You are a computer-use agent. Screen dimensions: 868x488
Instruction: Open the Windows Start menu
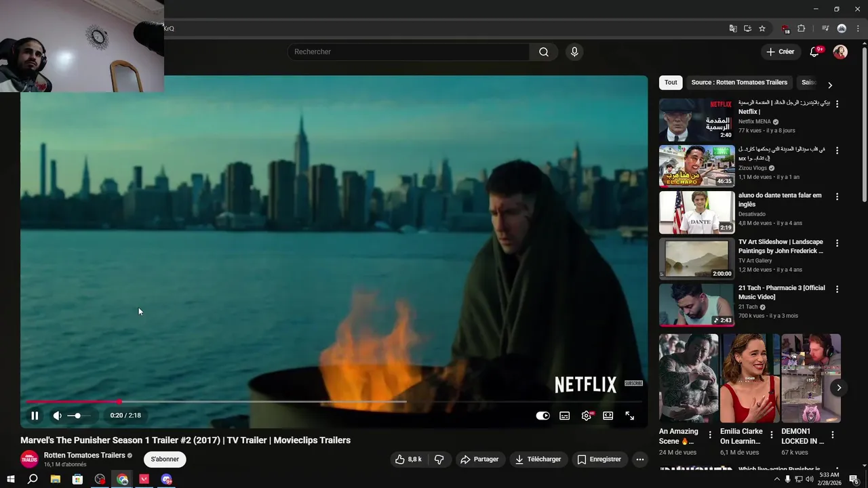[10, 479]
